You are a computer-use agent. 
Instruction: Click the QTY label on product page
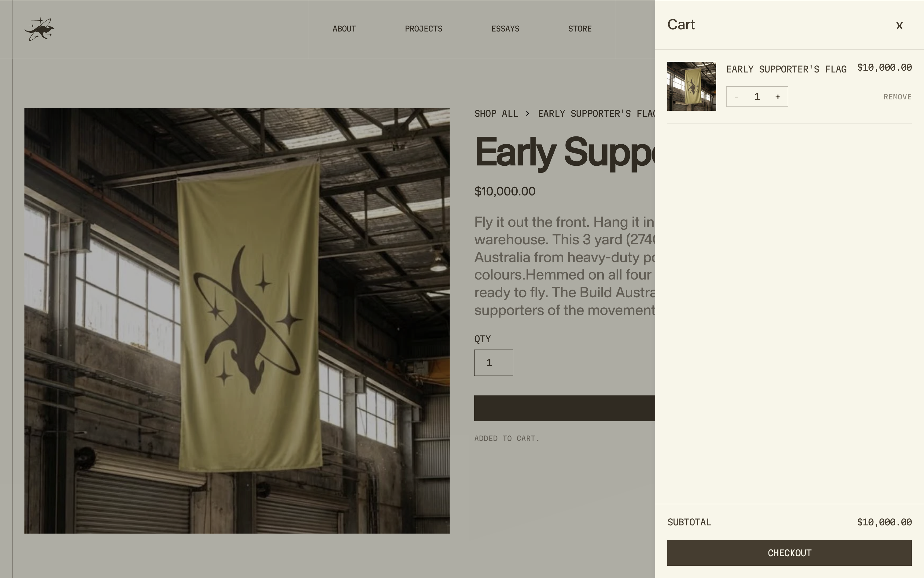click(482, 339)
